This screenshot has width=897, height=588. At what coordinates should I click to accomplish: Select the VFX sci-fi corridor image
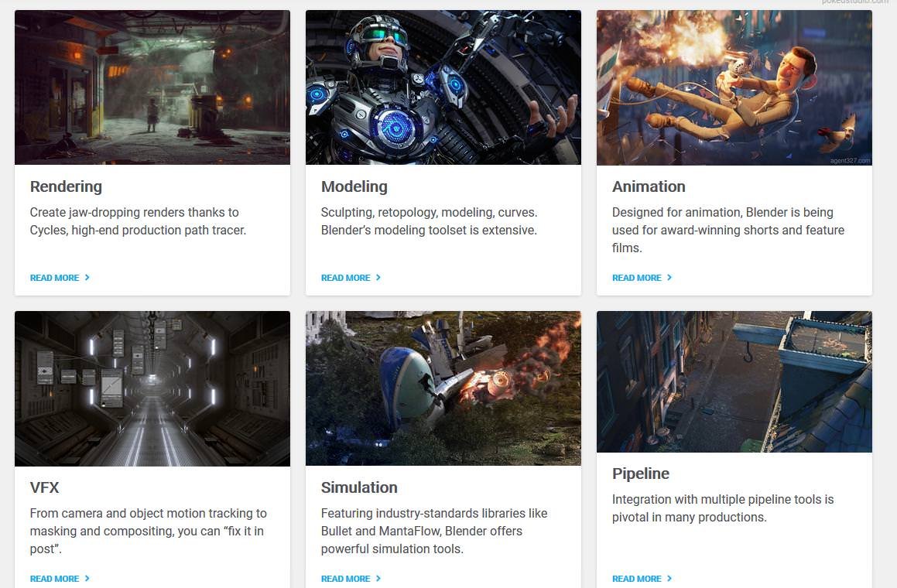click(x=152, y=388)
